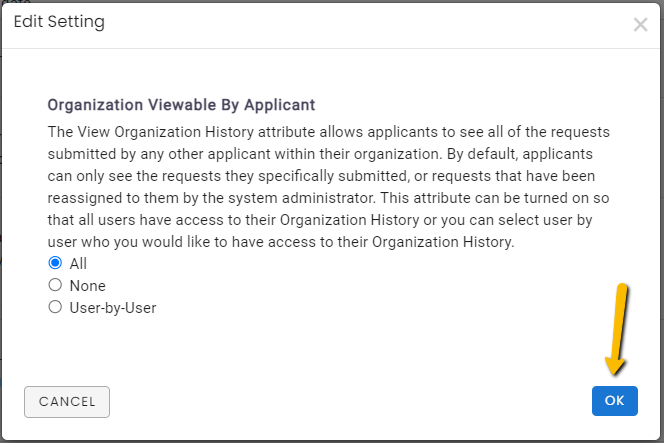Screen dimensions: 664x443
Task: Confirm the setting with the OK button
Action: (614, 401)
